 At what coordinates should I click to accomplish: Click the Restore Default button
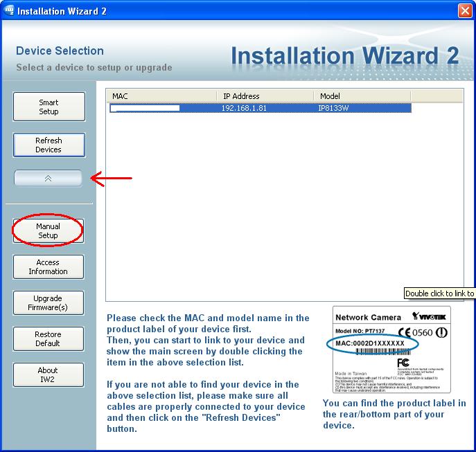49,339
